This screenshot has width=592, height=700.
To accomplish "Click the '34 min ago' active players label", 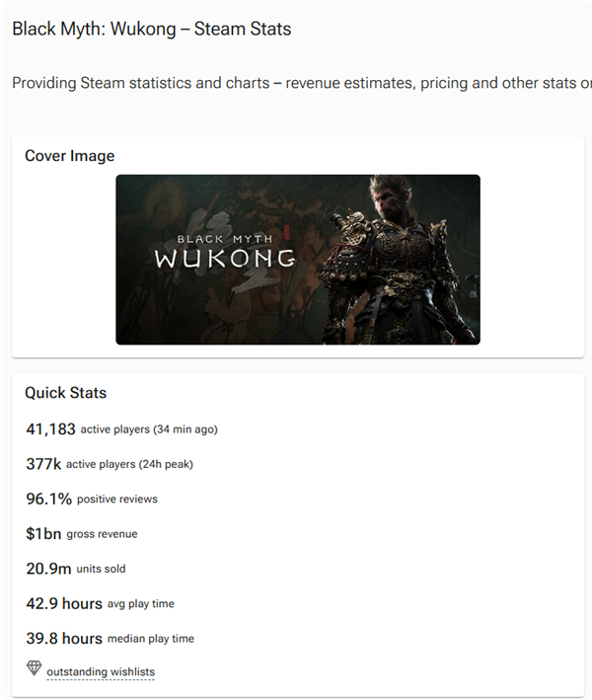I will 149,429.
